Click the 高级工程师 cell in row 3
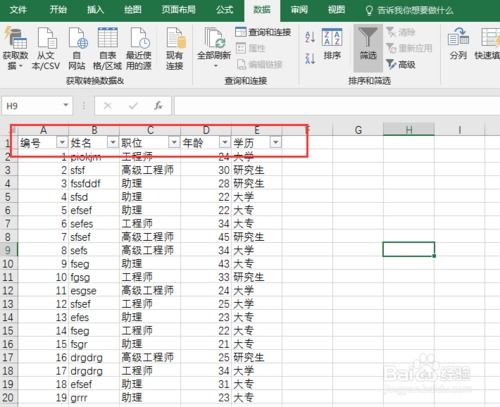The height and width of the screenshot is (407, 500). 150,170
